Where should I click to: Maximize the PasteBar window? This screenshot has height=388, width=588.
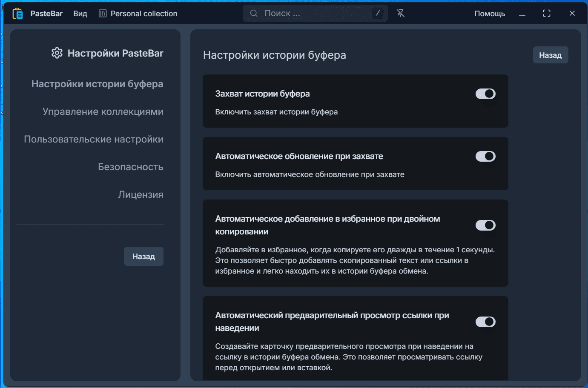547,14
